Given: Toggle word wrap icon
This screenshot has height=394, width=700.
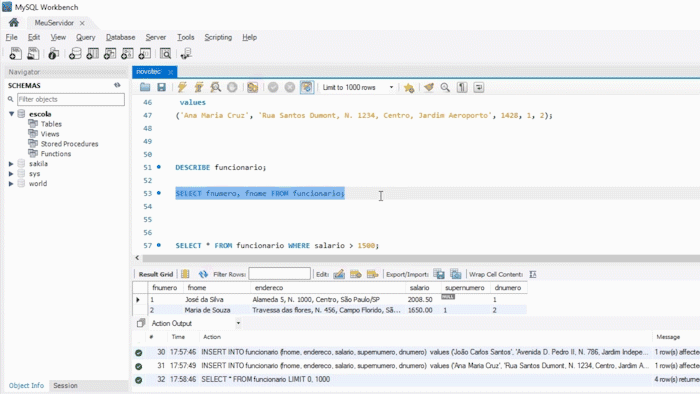Looking at the screenshot, I should pyautogui.click(x=479, y=87).
